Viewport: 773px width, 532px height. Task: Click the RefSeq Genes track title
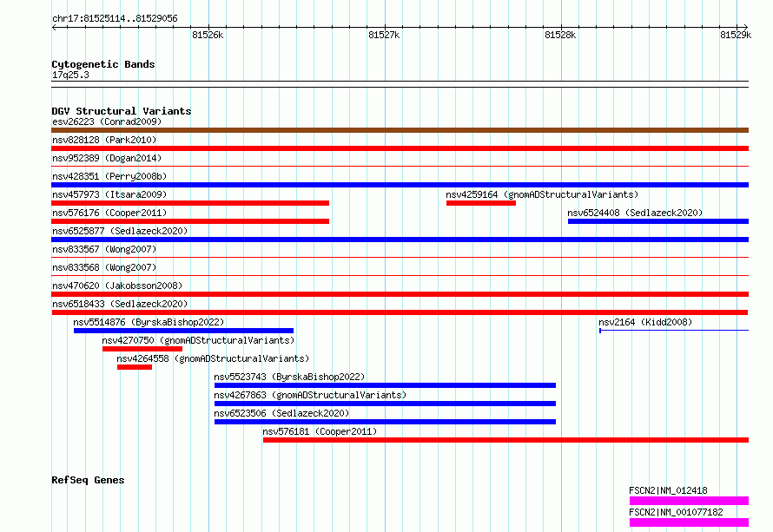tap(88, 480)
